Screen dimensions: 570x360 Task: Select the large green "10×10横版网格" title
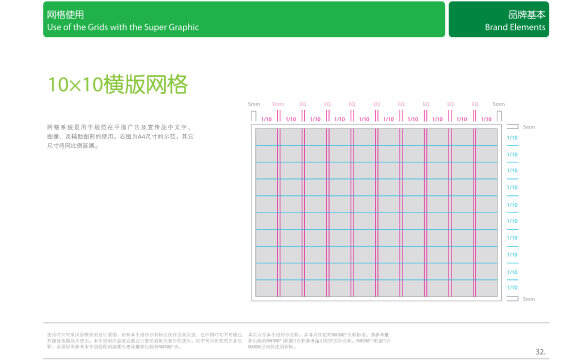click(118, 84)
